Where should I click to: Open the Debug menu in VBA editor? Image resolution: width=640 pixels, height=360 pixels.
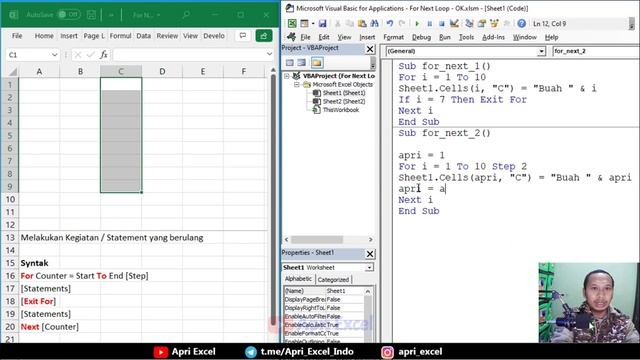click(421, 37)
